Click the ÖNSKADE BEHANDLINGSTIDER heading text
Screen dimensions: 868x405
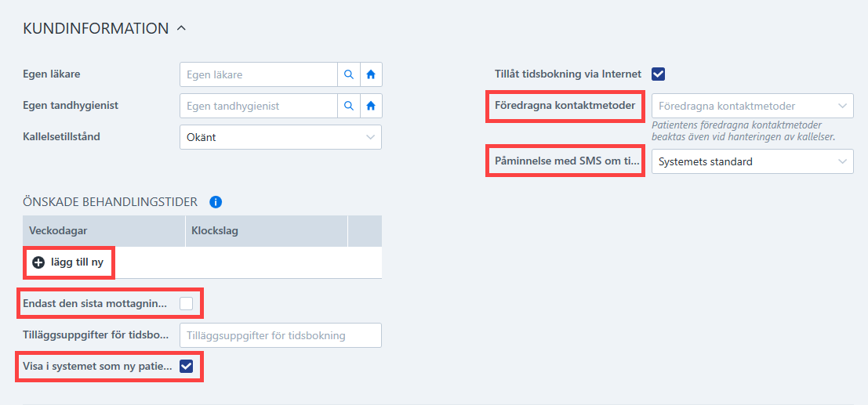click(x=110, y=202)
